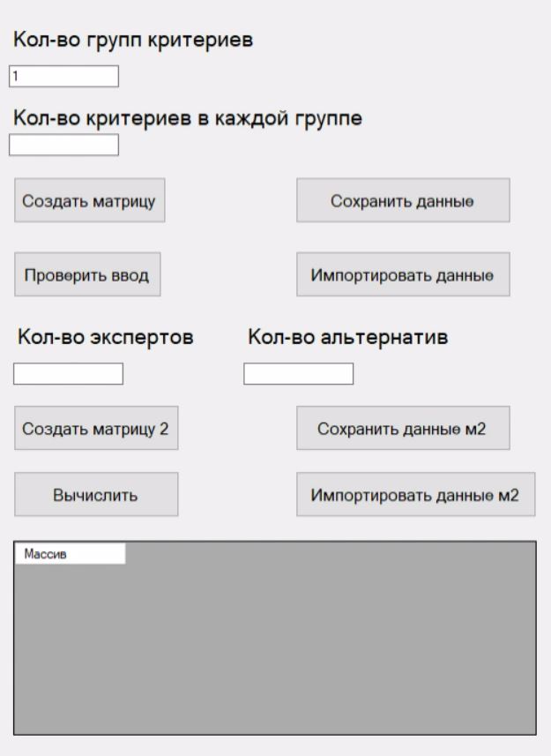Image resolution: width=551 pixels, height=756 pixels.
Task: Click the 'Кол-во критериев в каждой группе' label
Action: pos(188,118)
